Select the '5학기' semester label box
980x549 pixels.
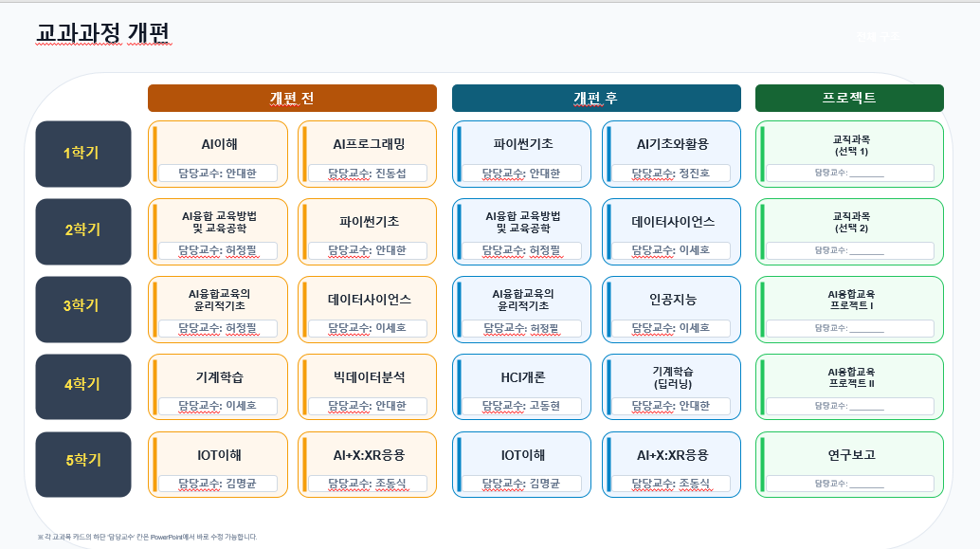[x=83, y=464]
